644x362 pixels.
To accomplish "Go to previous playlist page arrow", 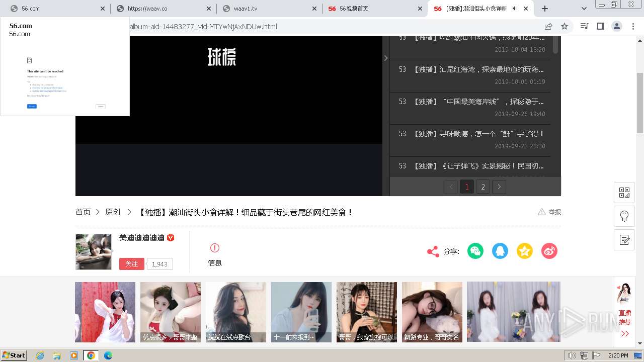I will tap(451, 187).
